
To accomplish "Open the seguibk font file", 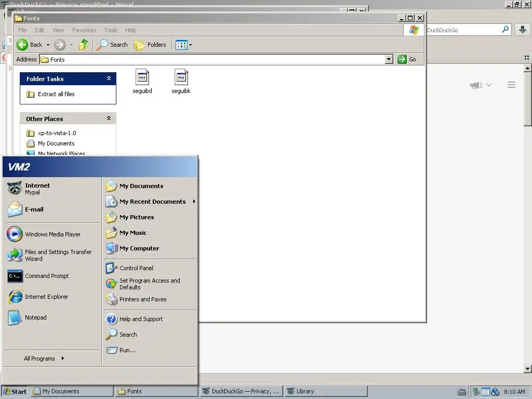I will pos(181,82).
